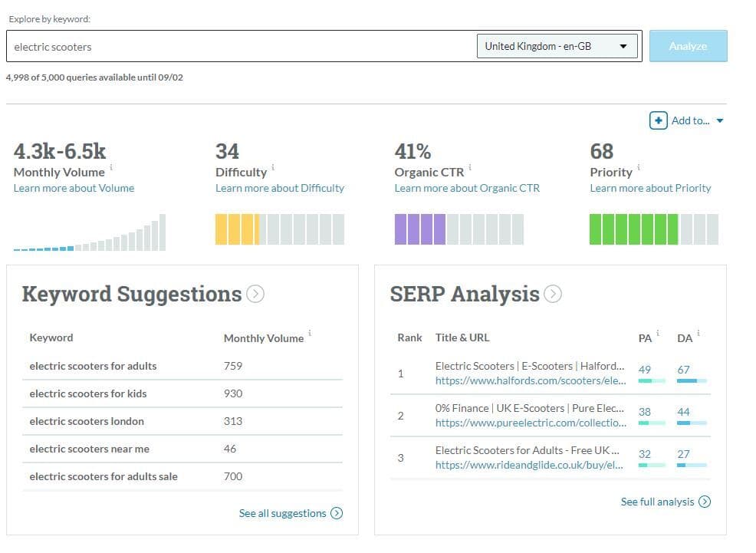Screen dimensions: 756x553
Task: Click title Electric Scooters for Adults - Free UK
Action: 527,450
